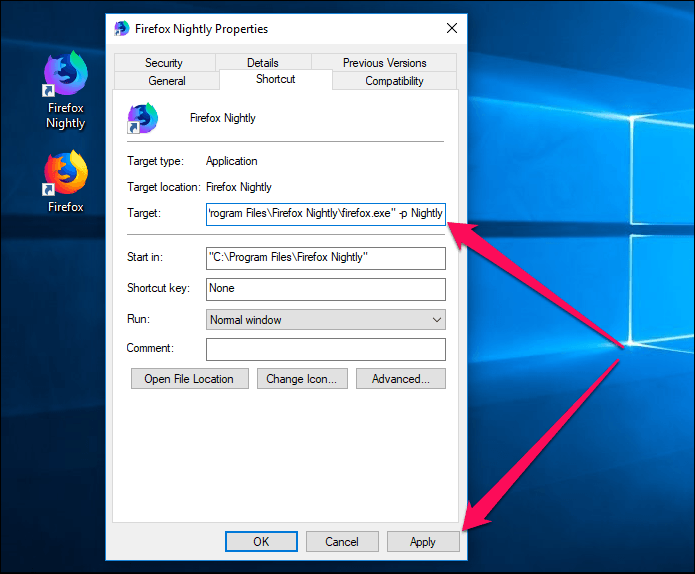This screenshot has width=695, height=574.
Task: Click in the Comment field
Action: pos(326,349)
